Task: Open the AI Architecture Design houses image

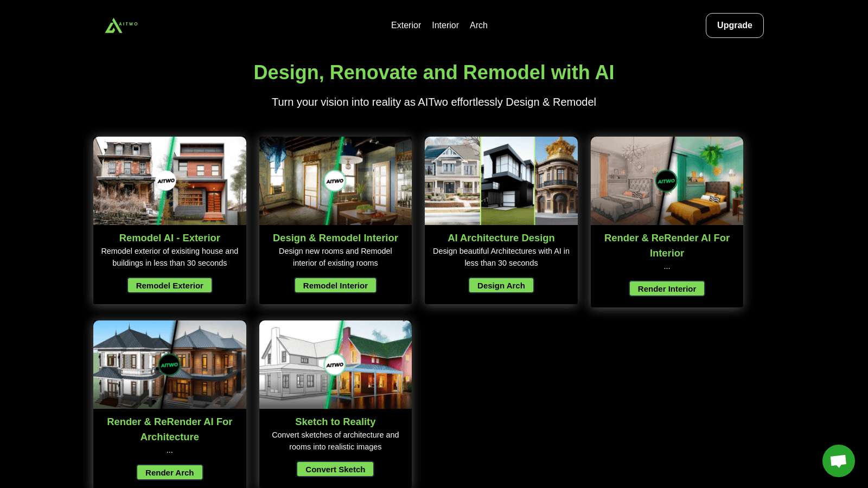Action: (x=501, y=181)
